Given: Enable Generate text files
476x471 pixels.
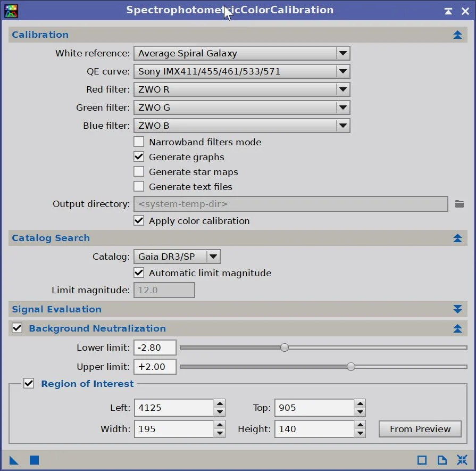Looking at the screenshot, I should 139,187.
